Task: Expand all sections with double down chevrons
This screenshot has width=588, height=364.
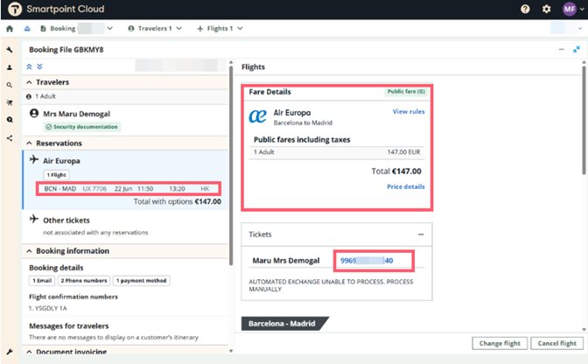Action: 39,66
